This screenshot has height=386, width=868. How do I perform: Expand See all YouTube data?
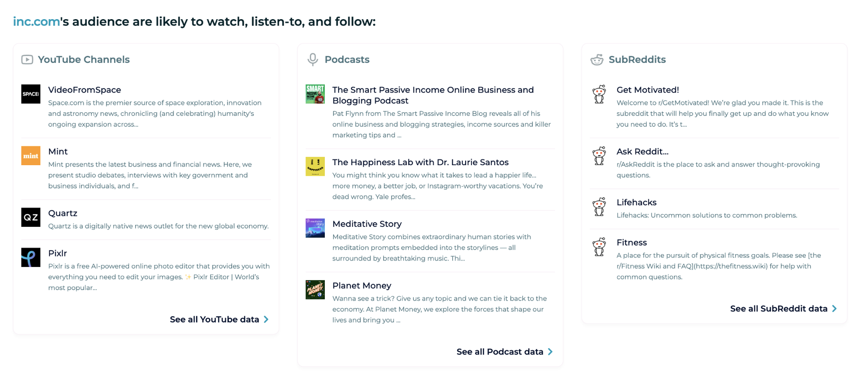pyautogui.click(x=219, y=319)
